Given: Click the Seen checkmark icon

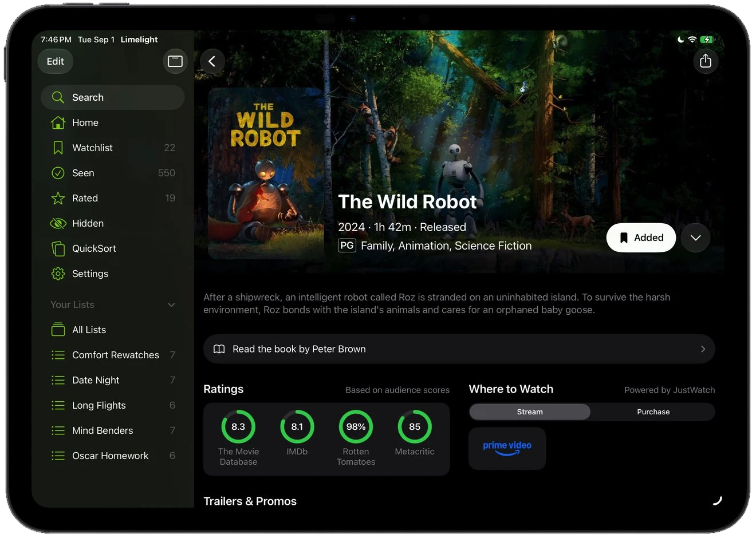Looking at the screenshot, I should point(58,173).
